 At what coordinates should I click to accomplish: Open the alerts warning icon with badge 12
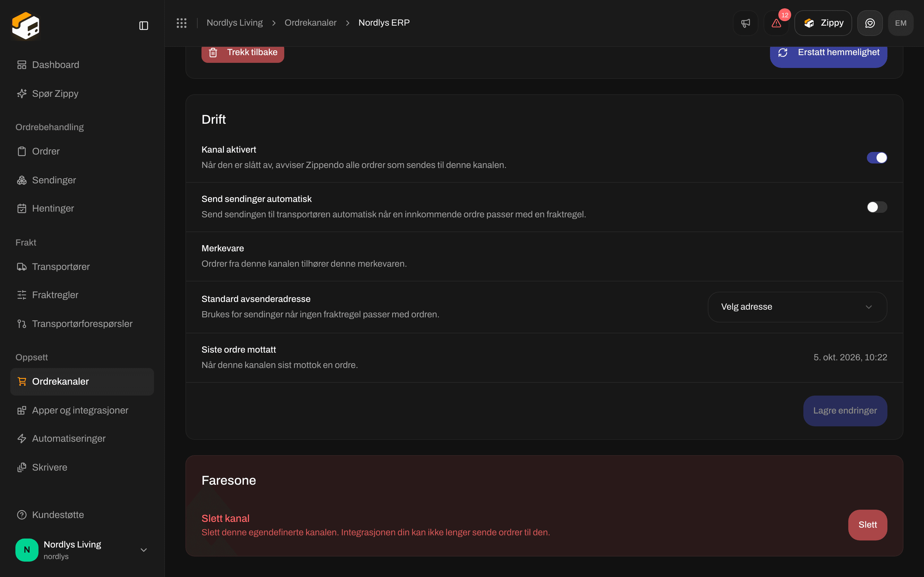(x=776, y=23)
